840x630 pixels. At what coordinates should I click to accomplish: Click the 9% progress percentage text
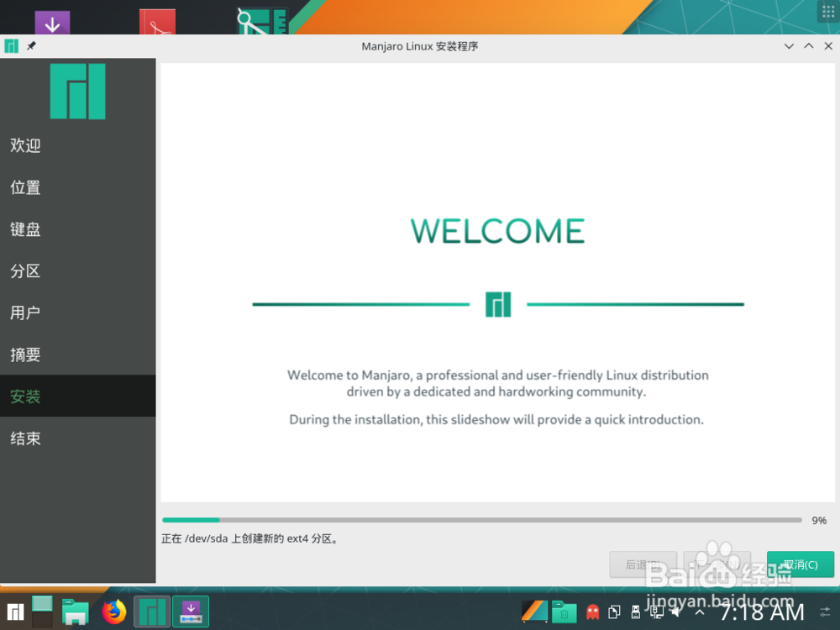click(x=818, y=521)
